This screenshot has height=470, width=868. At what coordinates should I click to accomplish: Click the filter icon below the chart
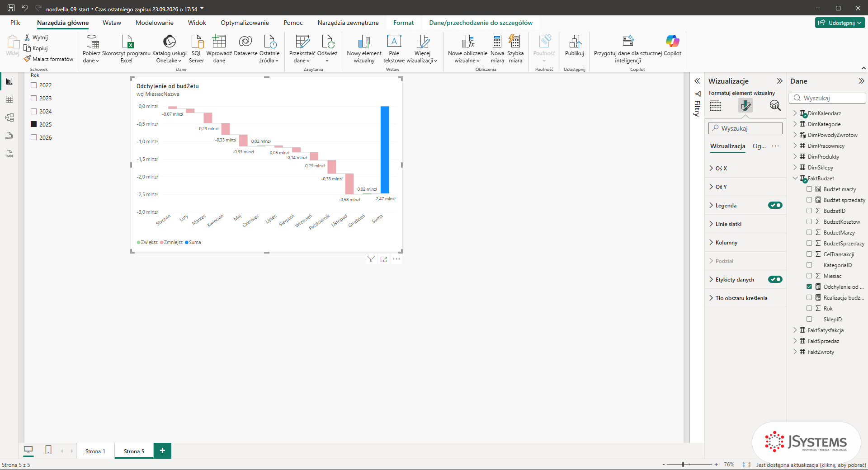click(x=371, y=259)
